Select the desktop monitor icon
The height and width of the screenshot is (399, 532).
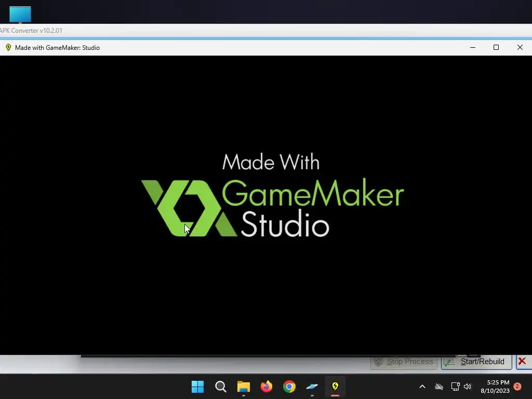click(x=20, y=15)
